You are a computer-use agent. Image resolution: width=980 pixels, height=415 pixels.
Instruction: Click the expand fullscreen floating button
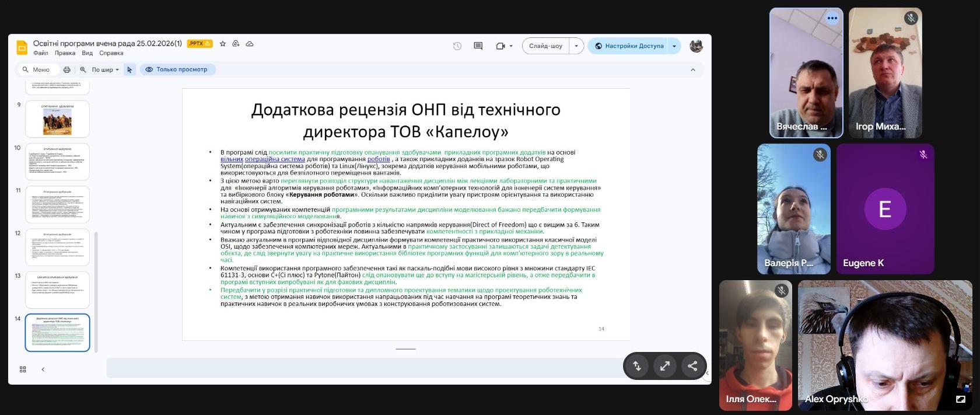point(664,366)
